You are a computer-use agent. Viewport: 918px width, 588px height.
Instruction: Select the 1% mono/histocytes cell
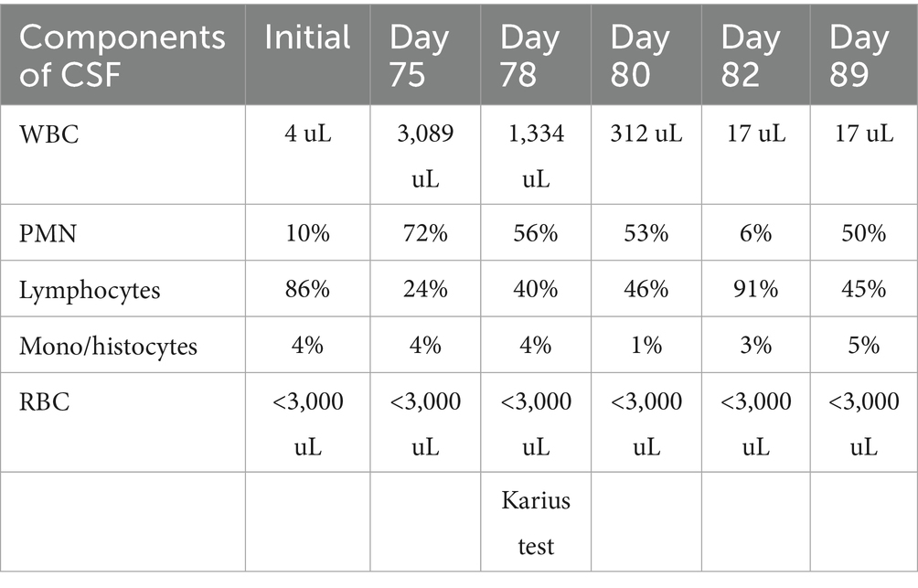(646, 346)
